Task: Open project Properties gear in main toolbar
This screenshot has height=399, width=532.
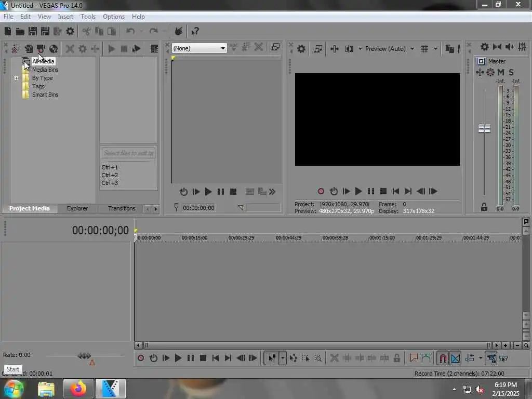Action: click(x=70, y=31)
